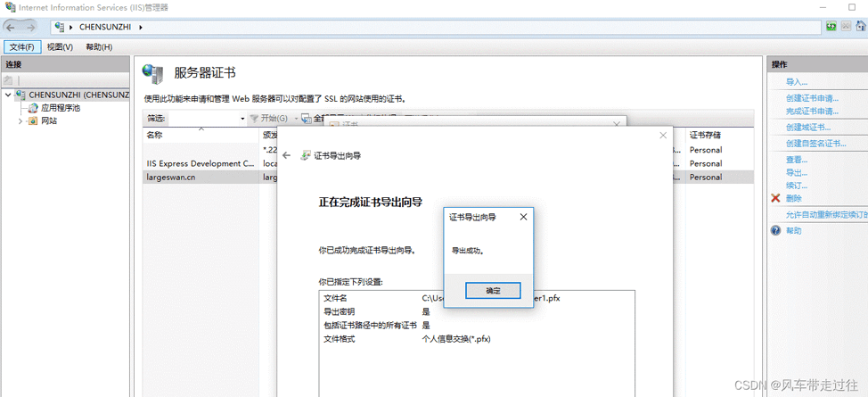Click the 筛选 filter input field
Image resolution: width=868 pixels, height=397 pixels.
pos(204,118)
